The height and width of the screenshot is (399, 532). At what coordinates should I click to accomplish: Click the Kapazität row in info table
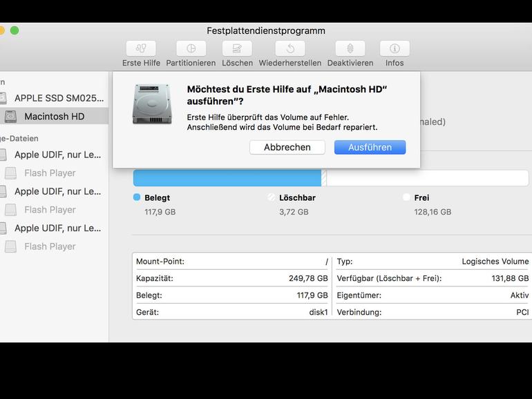point(231,278)
